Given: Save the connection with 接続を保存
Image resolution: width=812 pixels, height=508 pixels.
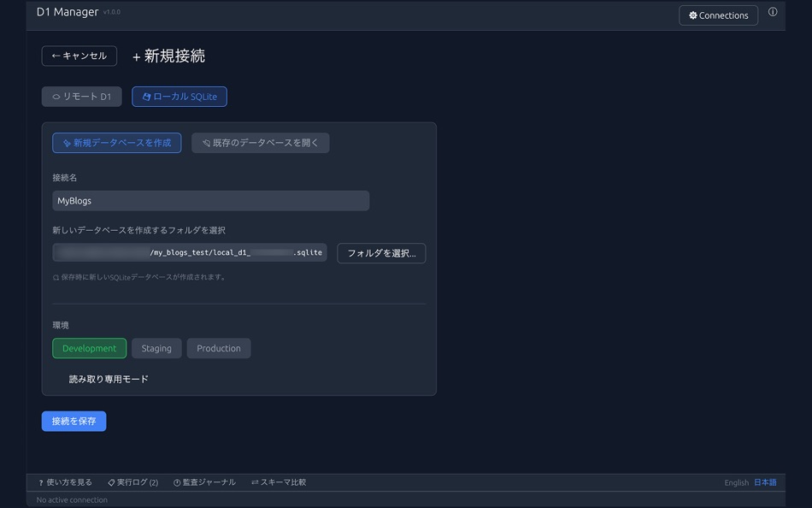Looking at the screenshot, I should coord(74,421).
